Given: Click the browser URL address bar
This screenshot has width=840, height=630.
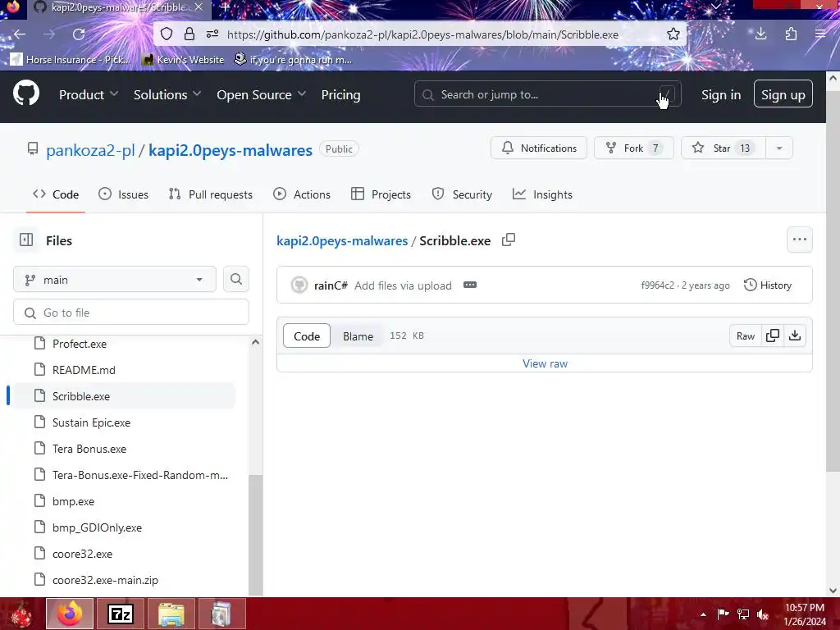Looking at the screenshot, I should (x=422, y=34).
